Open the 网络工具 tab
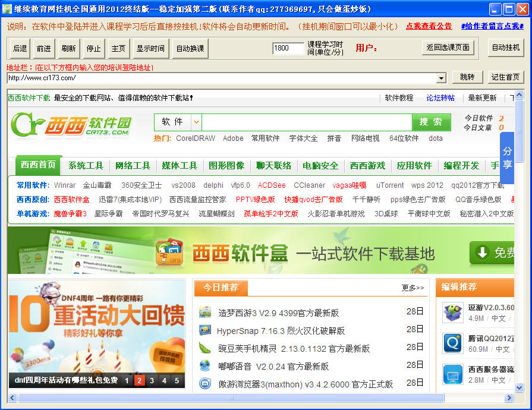This screenshot has height=410, width=532. click(133, 166)
